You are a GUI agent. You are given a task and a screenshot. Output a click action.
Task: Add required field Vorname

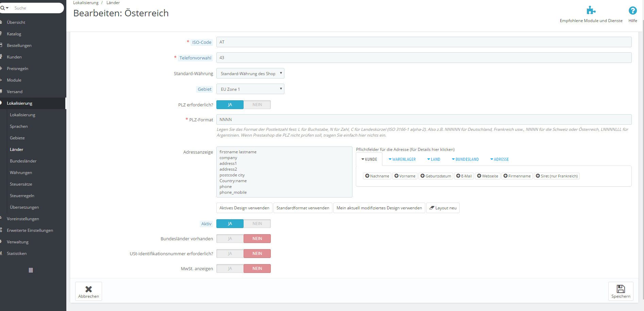pos(404,176)
